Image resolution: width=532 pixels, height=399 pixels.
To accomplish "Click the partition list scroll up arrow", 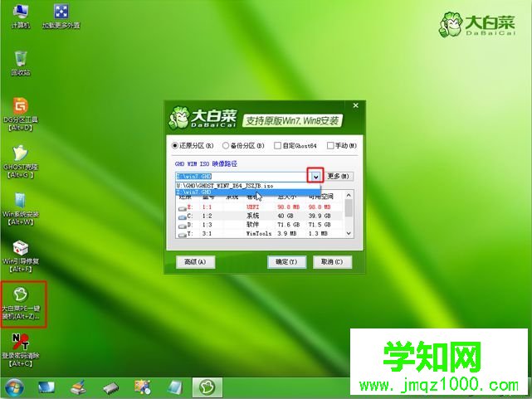I will (x=349, y=195).
